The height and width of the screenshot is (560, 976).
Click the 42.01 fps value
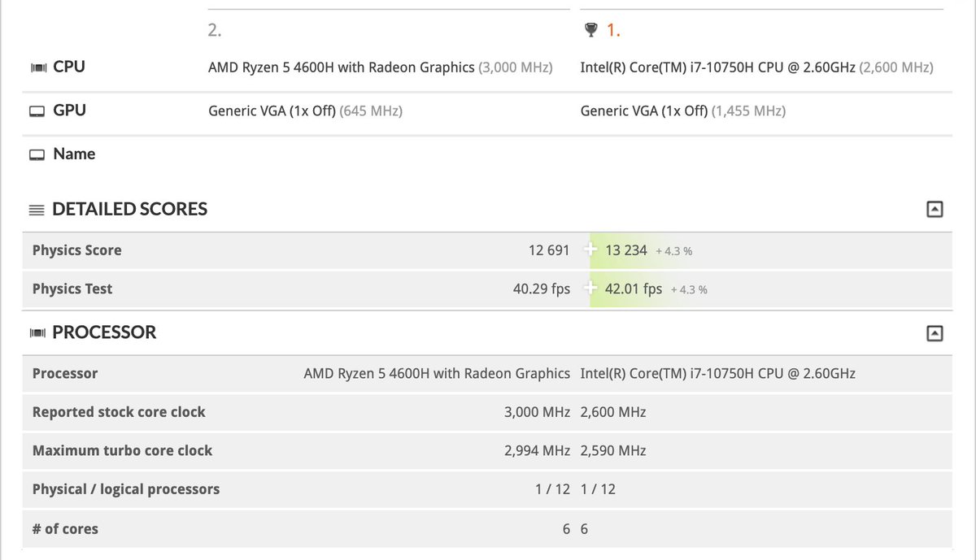[x=634, y=289]
